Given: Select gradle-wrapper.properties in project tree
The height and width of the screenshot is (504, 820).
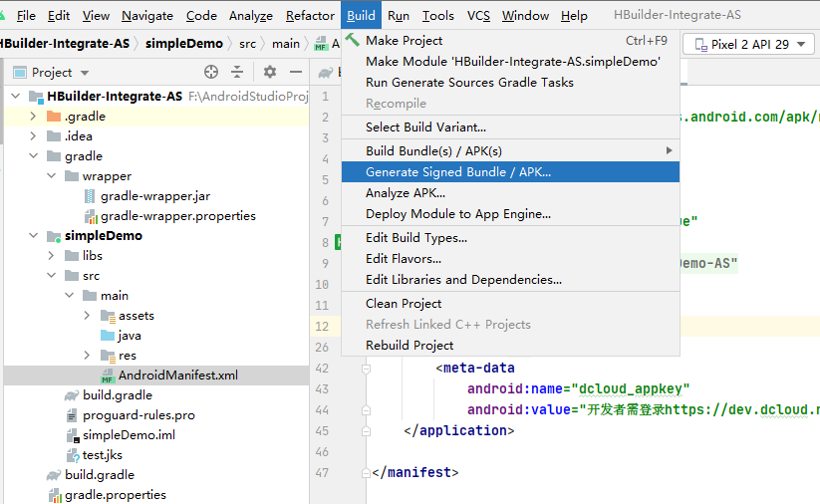Looking at the screenshot, I should tap(156, 216).
